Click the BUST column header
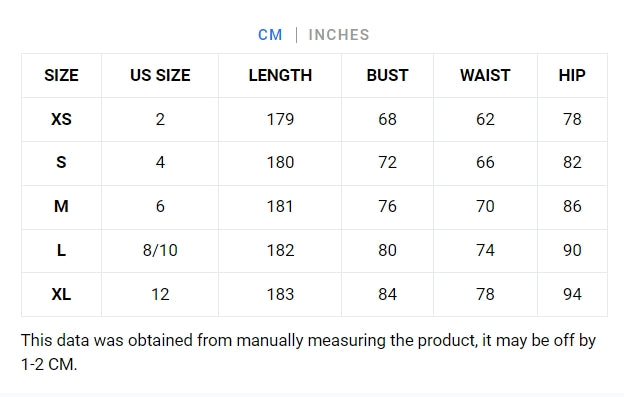 [x=387, y=76]
